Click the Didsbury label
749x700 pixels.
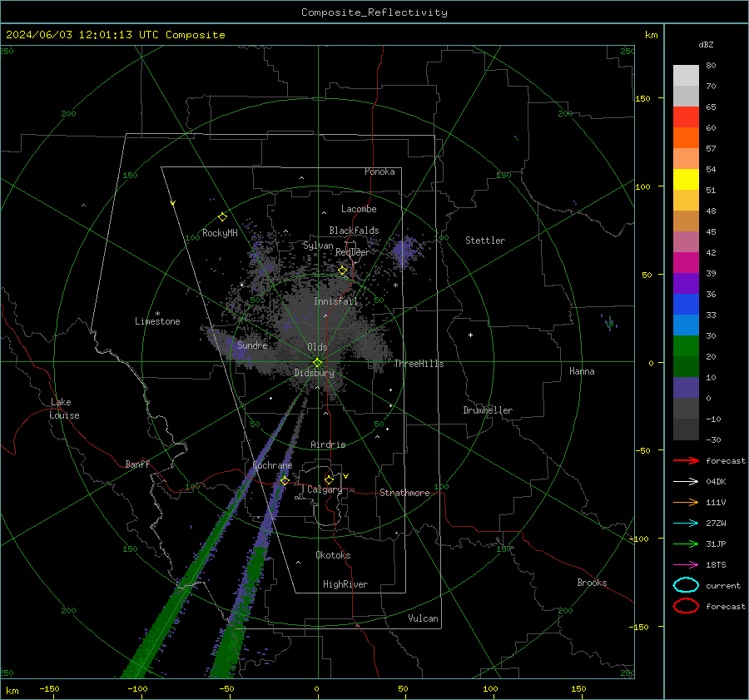click(x=314, y=373)
